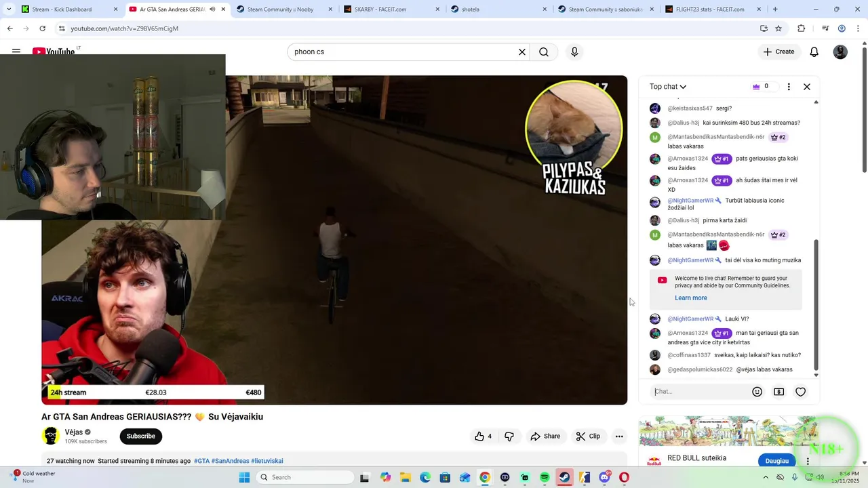Send a heart reaction in chat
Viewport: 868px width, 488px height.
point(801,392)
